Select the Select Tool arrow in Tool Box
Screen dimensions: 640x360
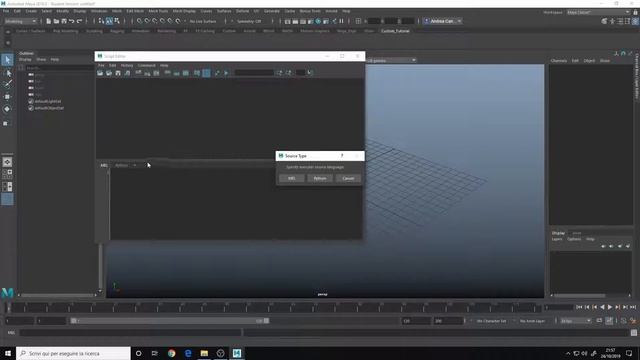7,60
